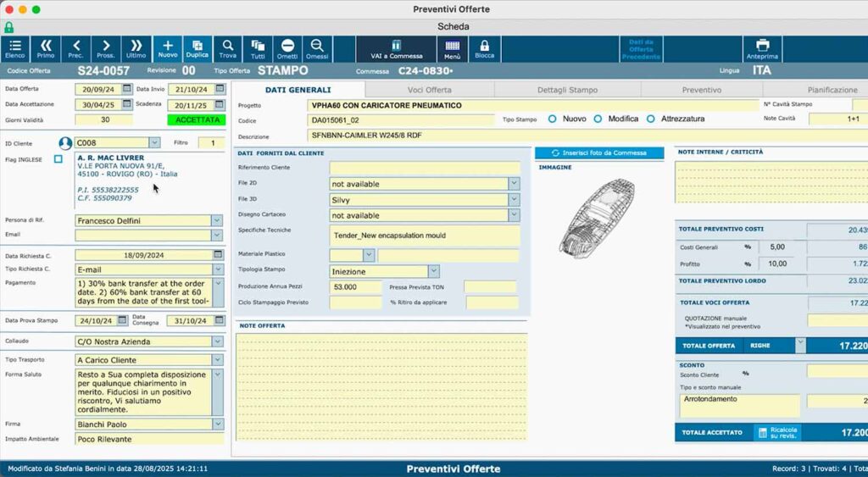The height and width of the screenshot is (477, 868).
Task: Switch to Voci Offerta tab
Action: coord(430,90)
